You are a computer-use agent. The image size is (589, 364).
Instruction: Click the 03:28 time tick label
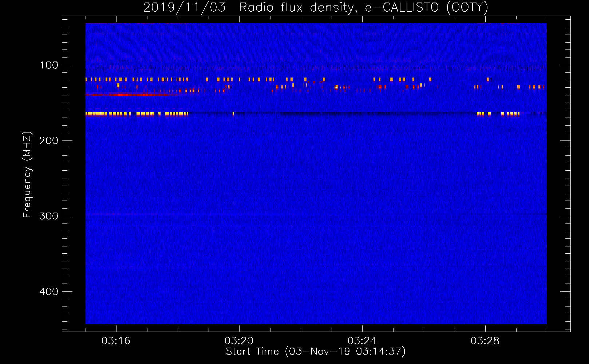[485, 341]
